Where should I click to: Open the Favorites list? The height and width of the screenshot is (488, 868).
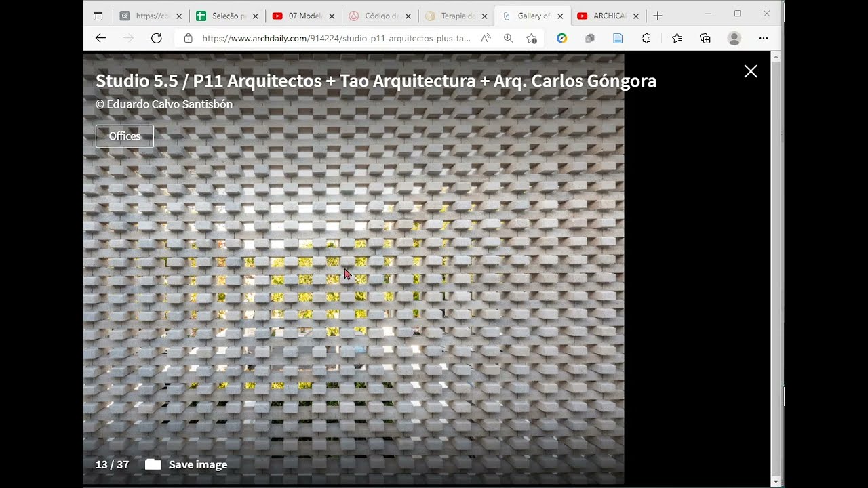[x=677, y=39]
